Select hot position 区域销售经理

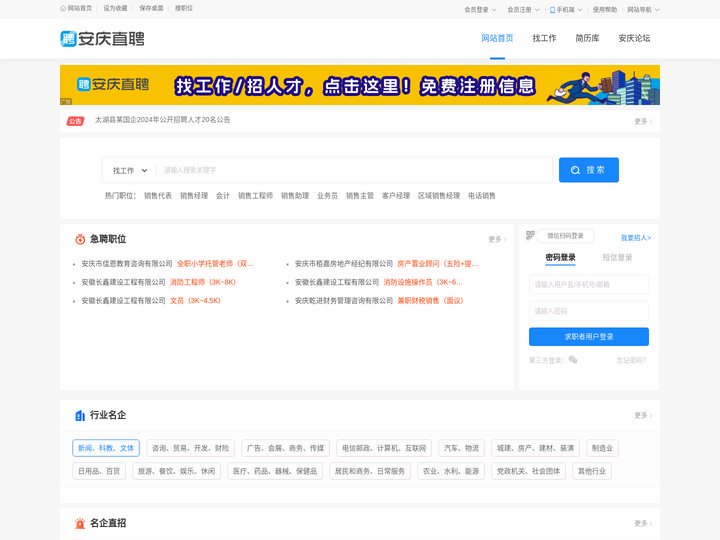click(x=439, y=196)
